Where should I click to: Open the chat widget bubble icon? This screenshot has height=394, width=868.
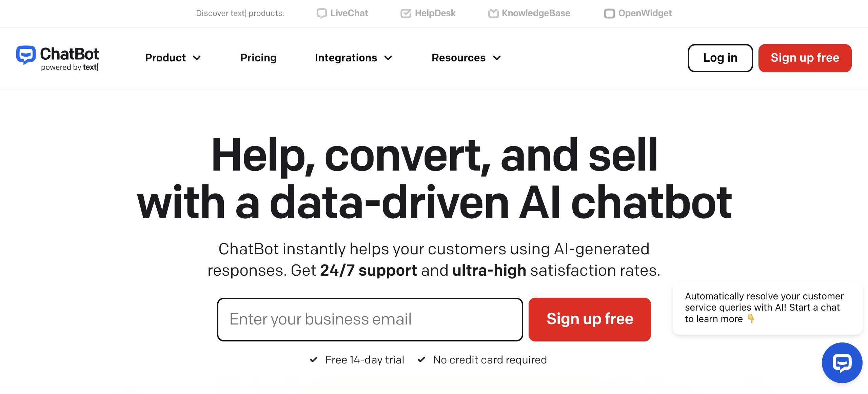coord(842,362)
